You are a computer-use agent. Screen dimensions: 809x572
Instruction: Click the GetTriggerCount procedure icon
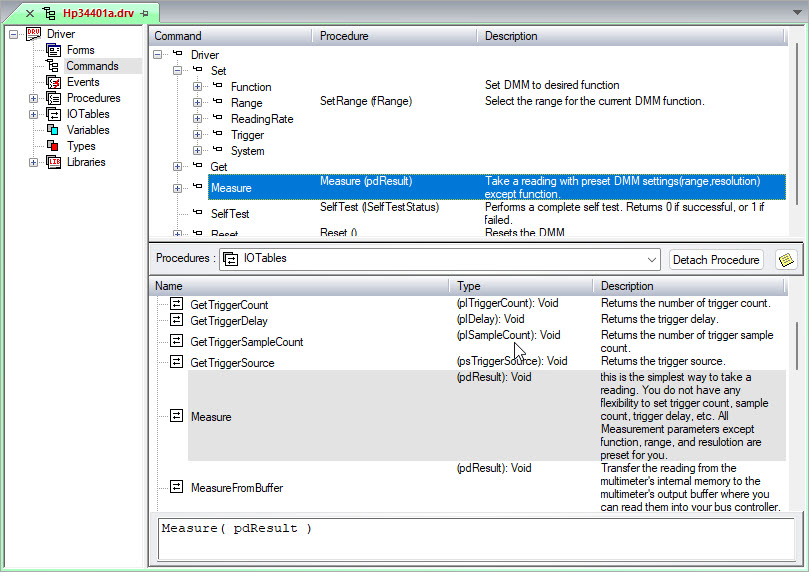click(x=176, y=304)
